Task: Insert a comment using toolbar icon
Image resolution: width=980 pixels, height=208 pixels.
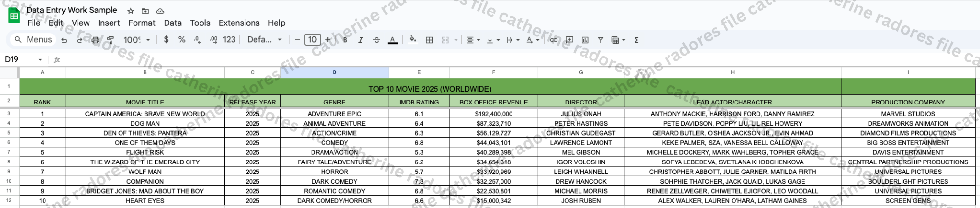Action: (x=569, y=40)
